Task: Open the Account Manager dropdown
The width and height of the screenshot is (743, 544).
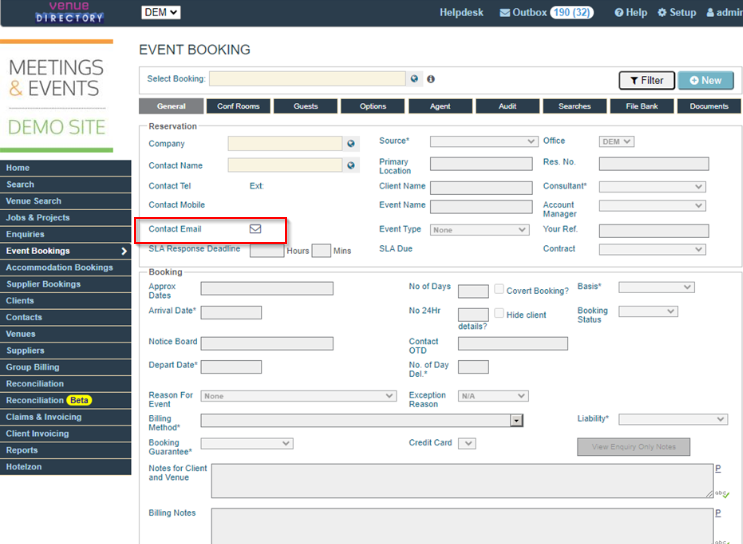Action: click(x=652, y=206)
